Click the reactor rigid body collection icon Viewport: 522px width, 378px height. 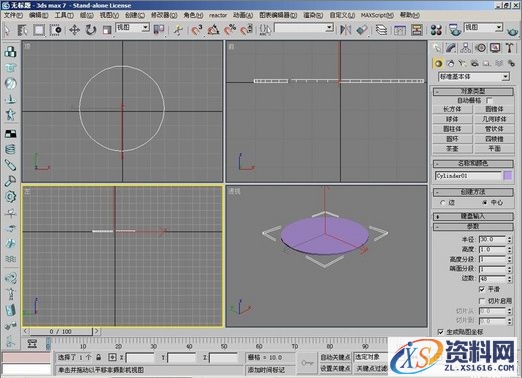point(10,51)
